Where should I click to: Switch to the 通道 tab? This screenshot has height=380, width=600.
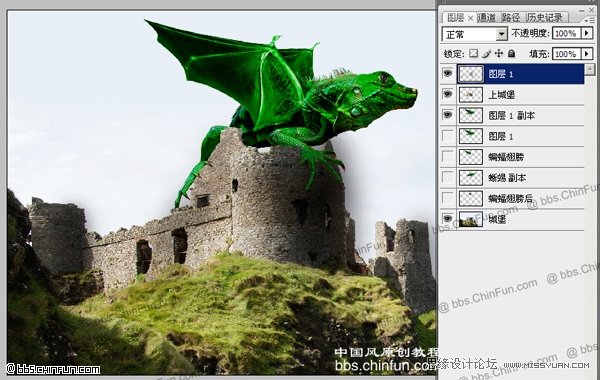coord(487,18)
